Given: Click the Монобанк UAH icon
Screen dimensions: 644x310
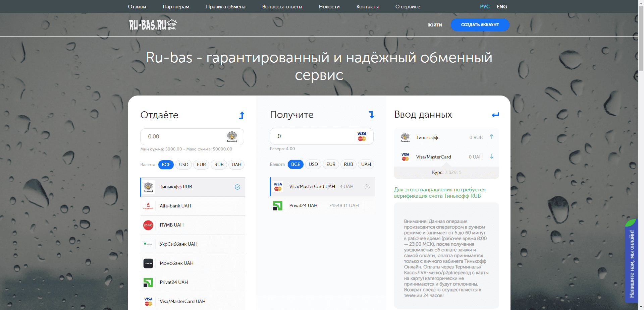Looking at the screenshot, I should (149, 263).
